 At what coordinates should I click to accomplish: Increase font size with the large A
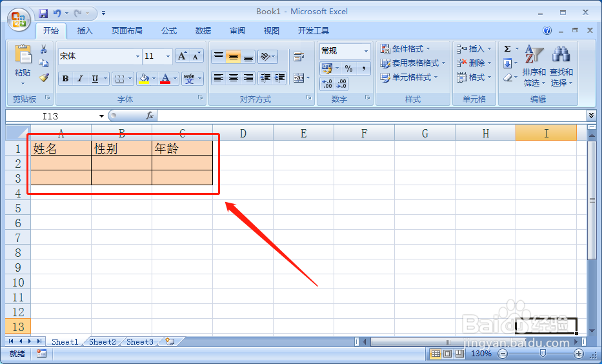[x=182, y=56]
